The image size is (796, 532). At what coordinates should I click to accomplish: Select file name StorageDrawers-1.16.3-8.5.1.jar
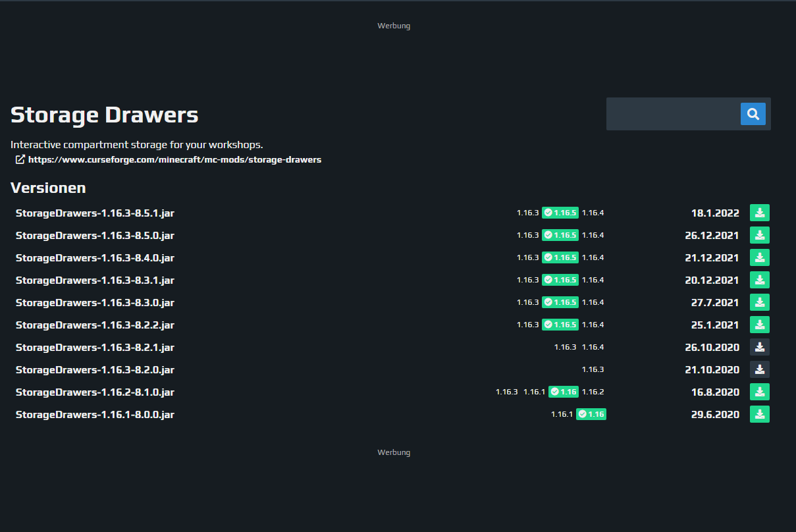(95, 213)
